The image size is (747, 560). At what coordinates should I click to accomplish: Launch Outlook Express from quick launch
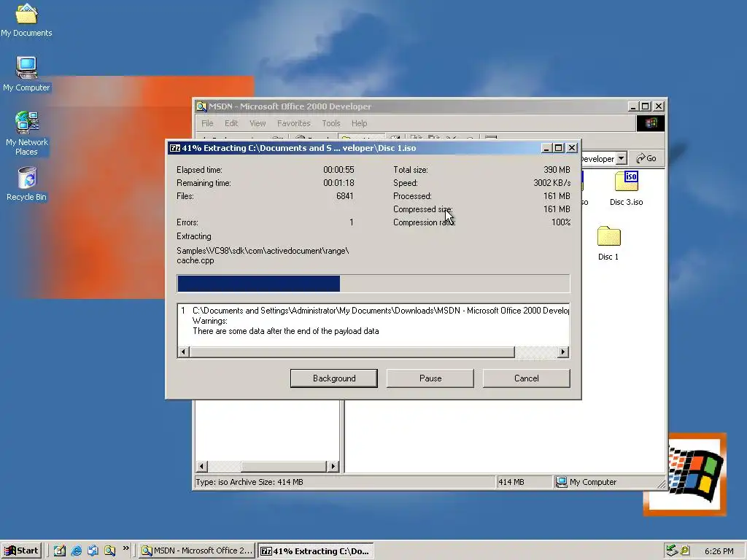[x=93, y=551]
